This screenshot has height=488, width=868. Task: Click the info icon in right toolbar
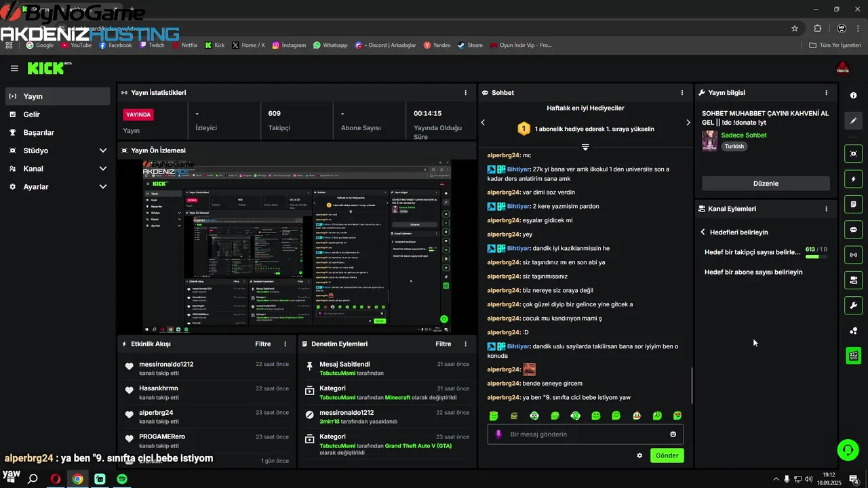click(x=854, y=96)
